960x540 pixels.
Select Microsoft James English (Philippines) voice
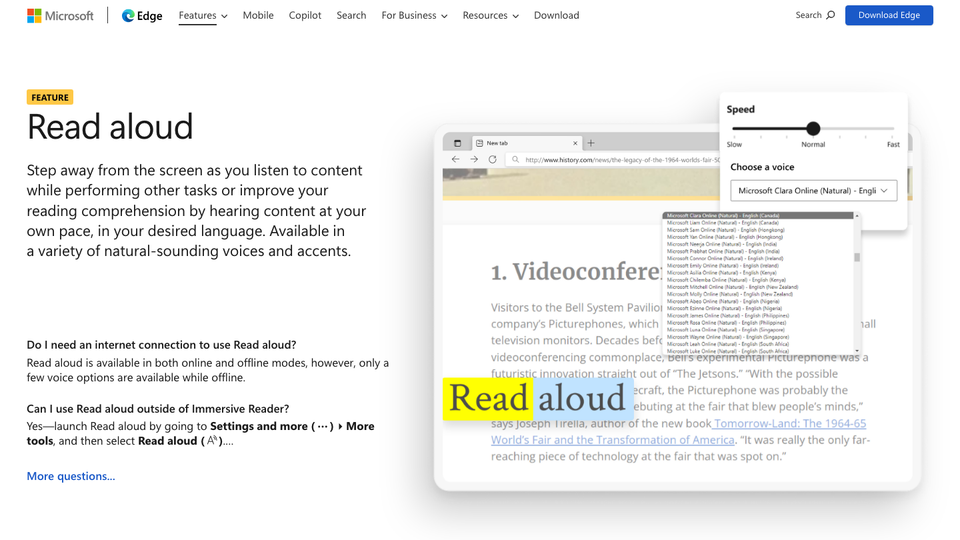(727, 315)
